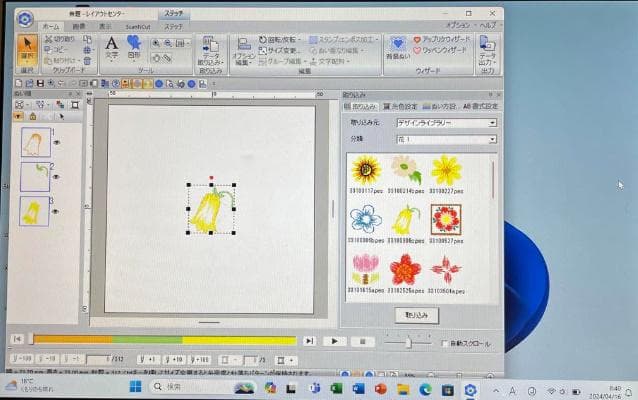This screenshot has height=400, width=638.
Task: Switch to the Stitch (ステッチ) ribbon tab
Action: [x=173, y=26]
